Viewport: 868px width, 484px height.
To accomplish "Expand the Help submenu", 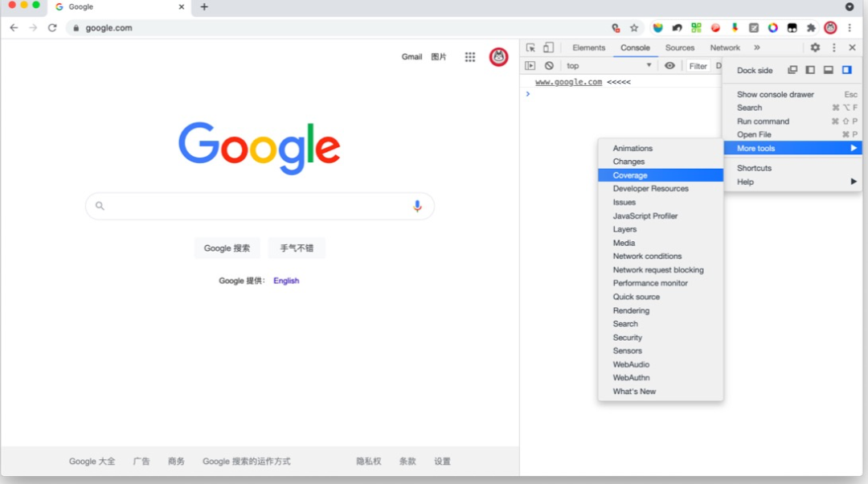I will click(x=792, y=182).
